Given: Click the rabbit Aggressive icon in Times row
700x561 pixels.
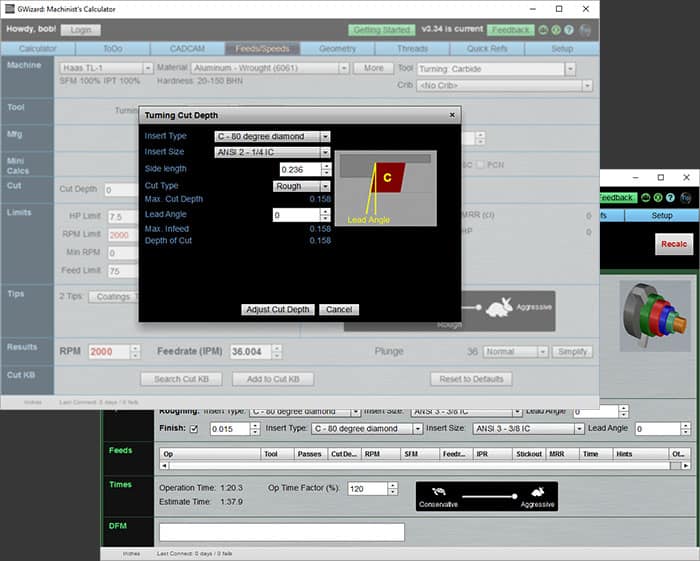Looking at the screenshot, I should 538,491.
